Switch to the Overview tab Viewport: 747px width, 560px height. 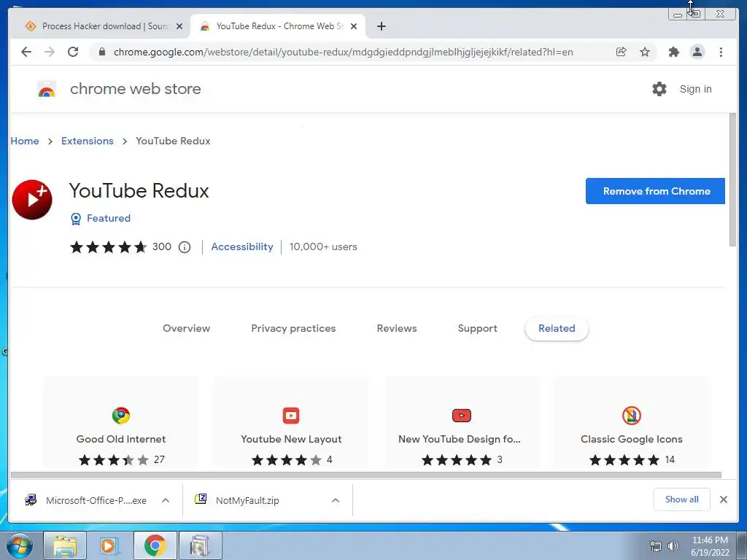186,328
